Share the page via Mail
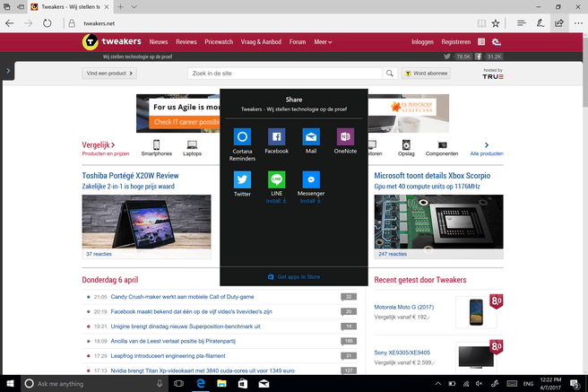 pyautogui.click(x=311, y=141)
